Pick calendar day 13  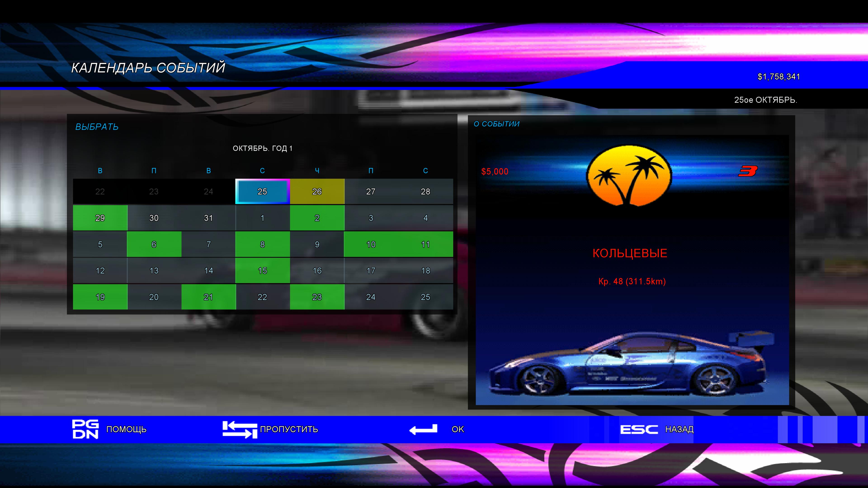coord(154,270)
